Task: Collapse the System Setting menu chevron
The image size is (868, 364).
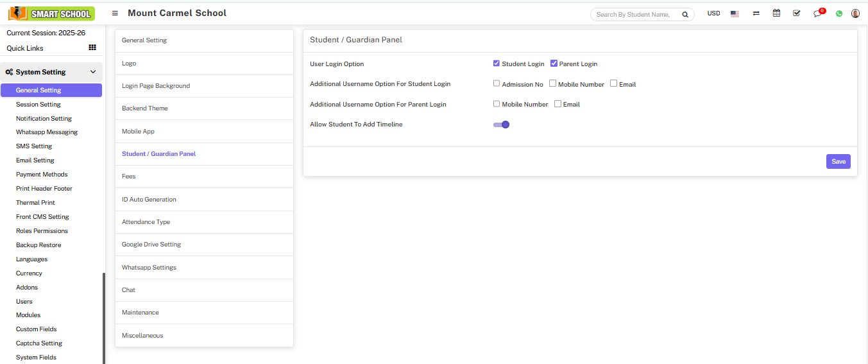Action: coord(93,72)
